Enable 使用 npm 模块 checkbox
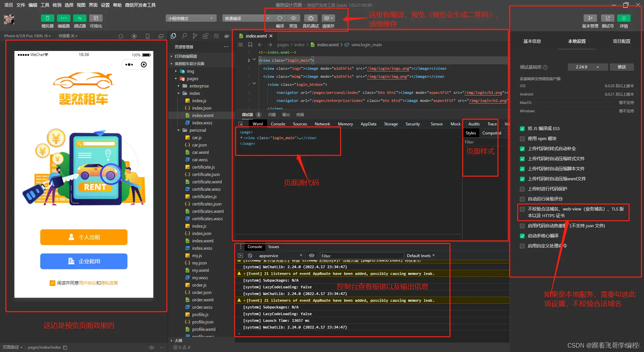Viewport: 644px width, 352px height. point(522,139)
